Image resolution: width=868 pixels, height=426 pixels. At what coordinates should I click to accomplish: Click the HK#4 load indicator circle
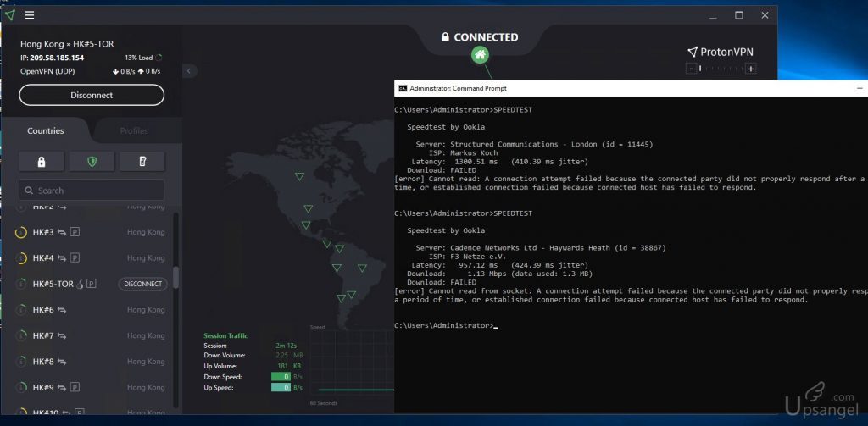point(21,258)
